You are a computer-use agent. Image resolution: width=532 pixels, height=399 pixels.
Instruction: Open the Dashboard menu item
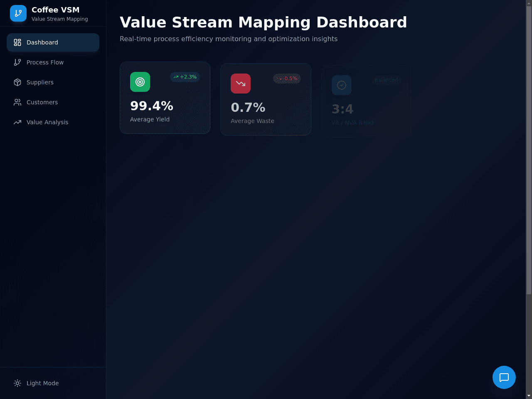53,42
